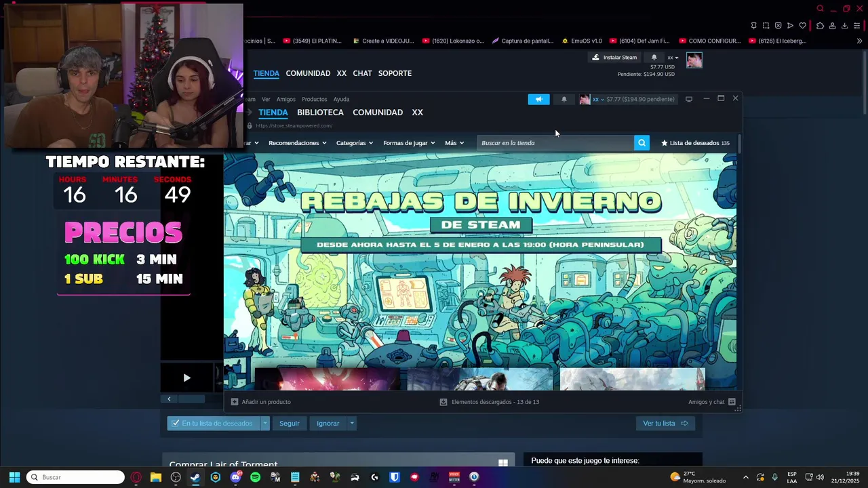Click Ignorar button
868x488 pixels.
point(328,424)
